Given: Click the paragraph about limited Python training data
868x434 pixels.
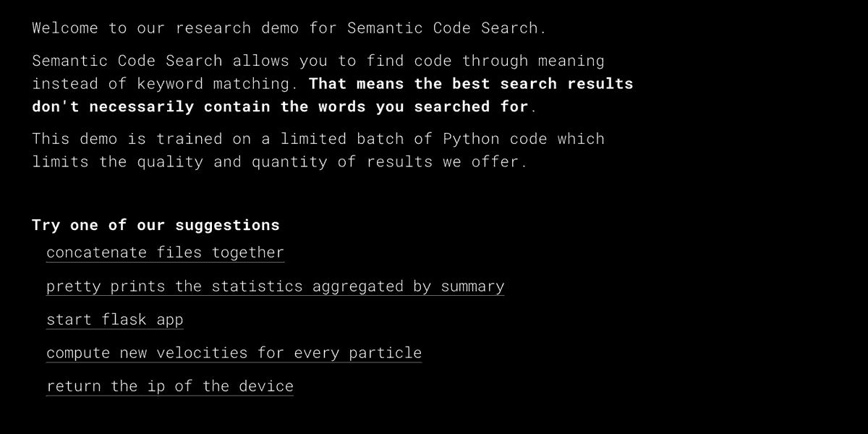Looking at the screenshot, I should [x=318, y=150].
